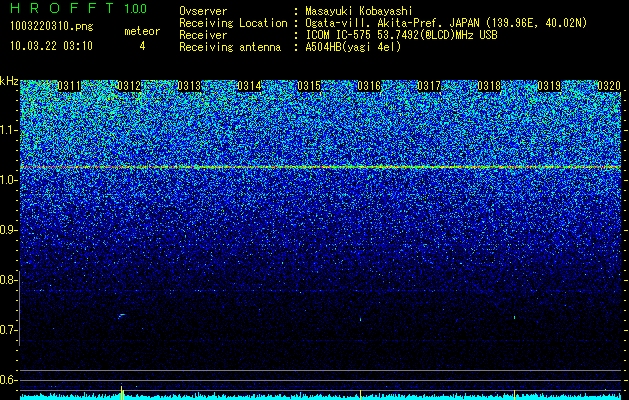Click the 0314 time label
The image size is (629, 400).
(249, 86)
